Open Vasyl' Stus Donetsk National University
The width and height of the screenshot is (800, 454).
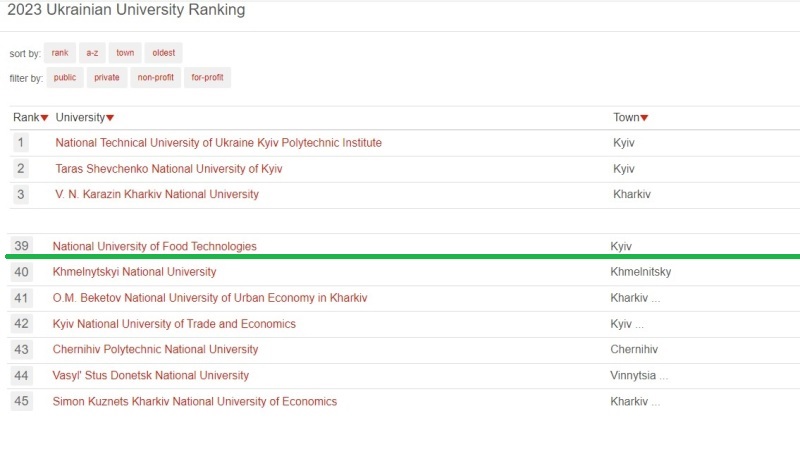tap(150, 376)
